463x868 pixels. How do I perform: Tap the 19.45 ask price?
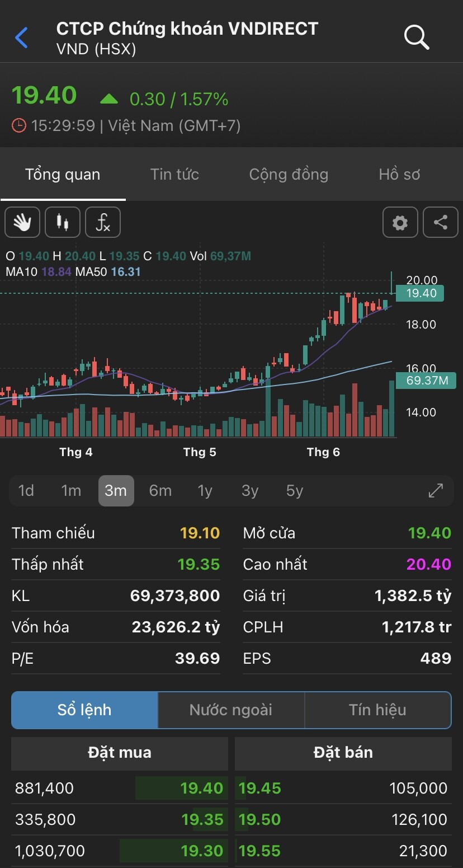(259, 788)
